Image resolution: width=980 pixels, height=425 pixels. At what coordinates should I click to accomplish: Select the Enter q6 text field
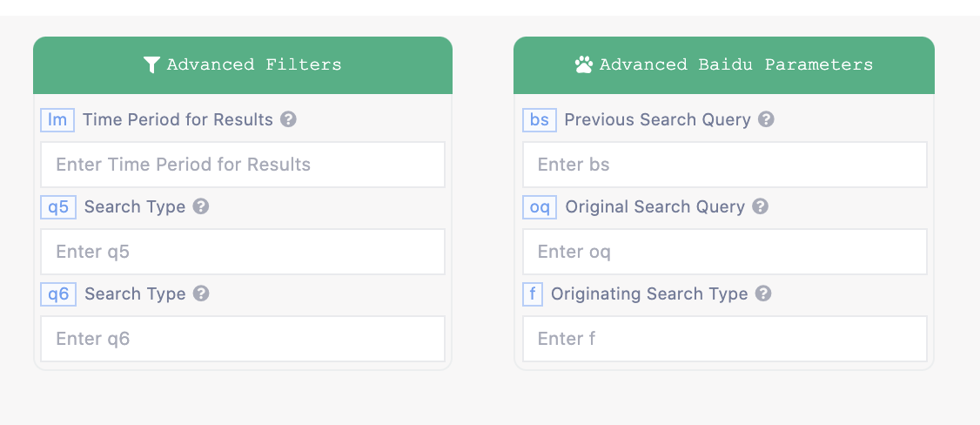pyautogui.click(x=243, y=339)
